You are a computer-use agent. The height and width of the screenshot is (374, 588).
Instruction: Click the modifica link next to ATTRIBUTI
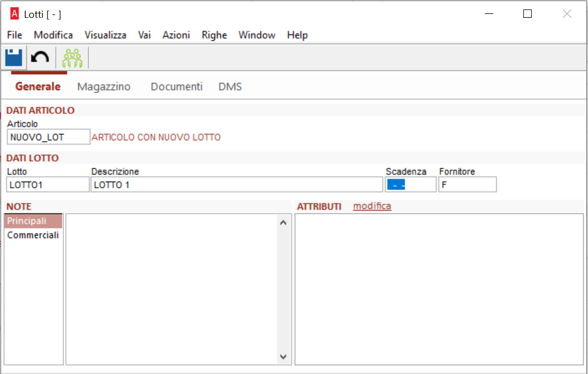click(372, 206)
